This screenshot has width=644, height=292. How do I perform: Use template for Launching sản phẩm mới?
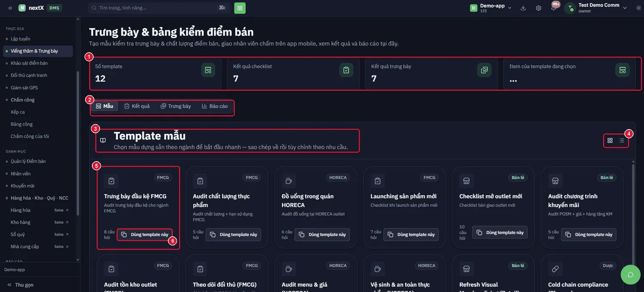point(411,235)
